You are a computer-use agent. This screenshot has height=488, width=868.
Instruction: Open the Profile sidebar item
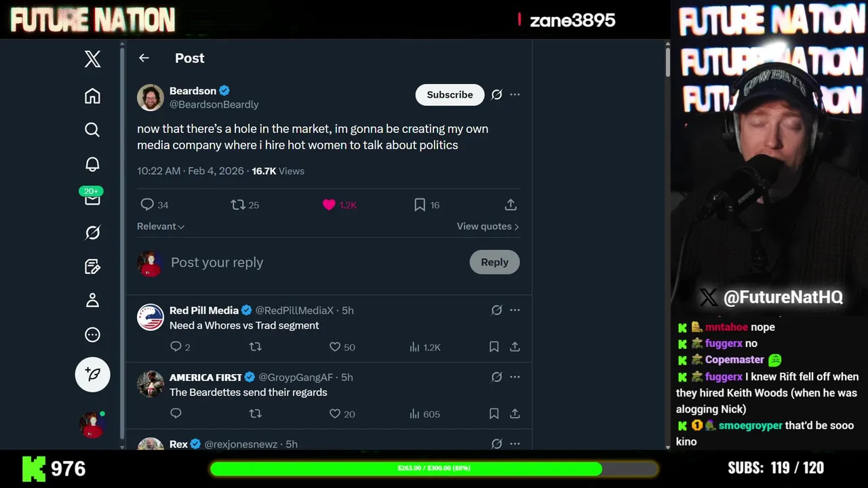point(92,300)
